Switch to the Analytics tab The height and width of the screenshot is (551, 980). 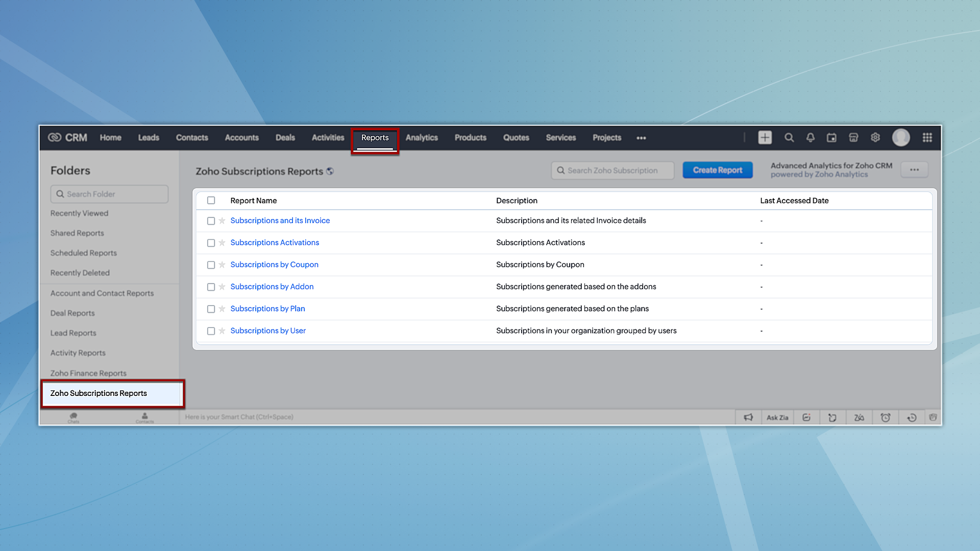point(422,138)
